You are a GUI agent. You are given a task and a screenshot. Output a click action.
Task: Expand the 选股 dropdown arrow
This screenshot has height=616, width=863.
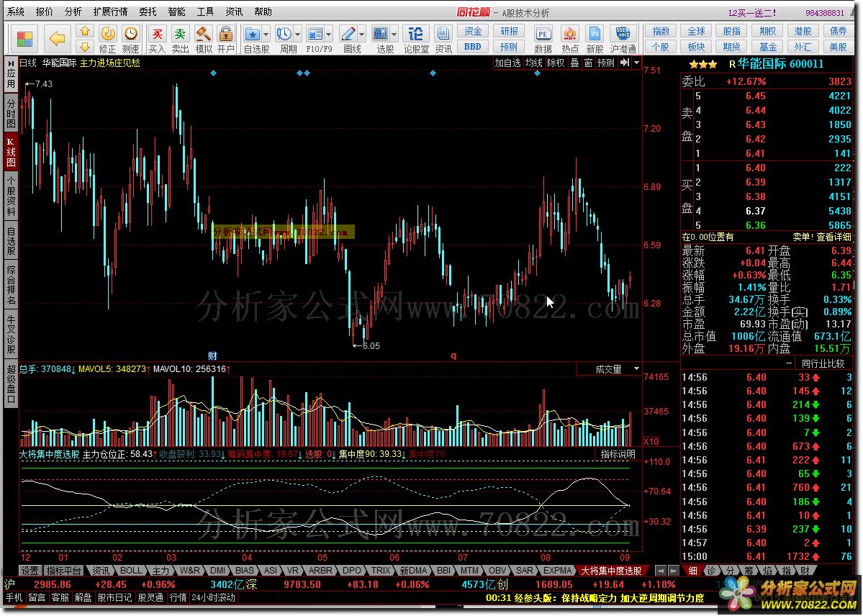click(x=394, y=34)
